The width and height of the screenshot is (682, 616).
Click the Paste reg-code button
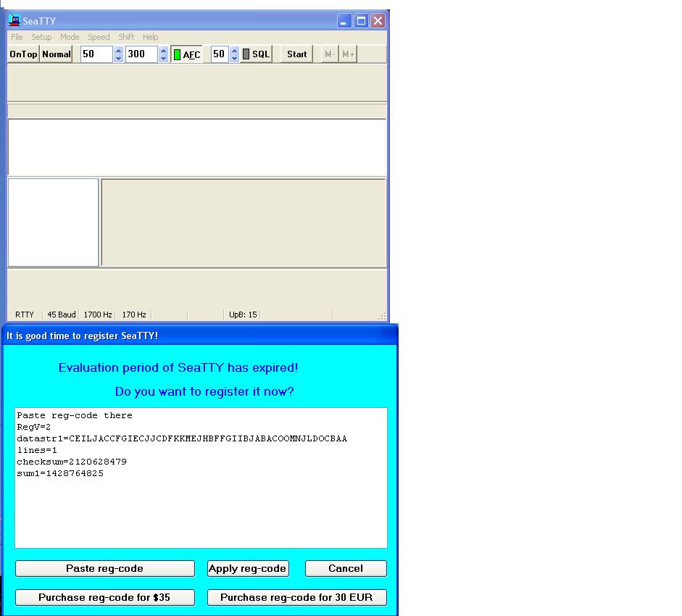click(x=105, y=569)
